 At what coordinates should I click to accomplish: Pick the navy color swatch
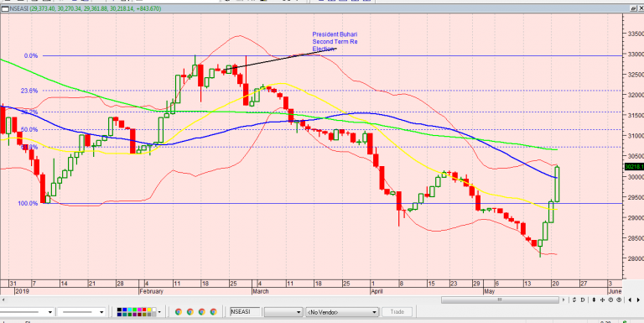120,315
